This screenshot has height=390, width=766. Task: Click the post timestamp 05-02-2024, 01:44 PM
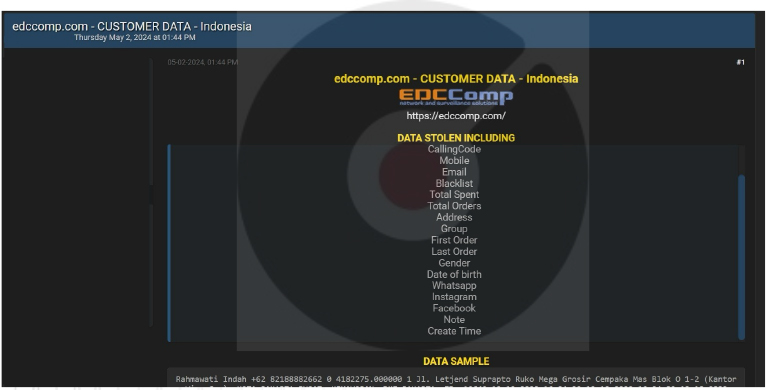tap(202, 62)
